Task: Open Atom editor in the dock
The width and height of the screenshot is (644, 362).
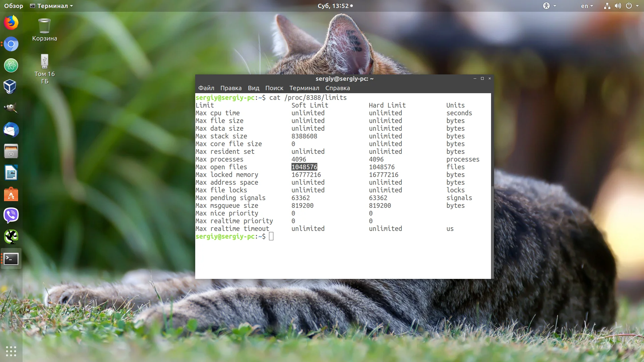Action: (11, 66)
